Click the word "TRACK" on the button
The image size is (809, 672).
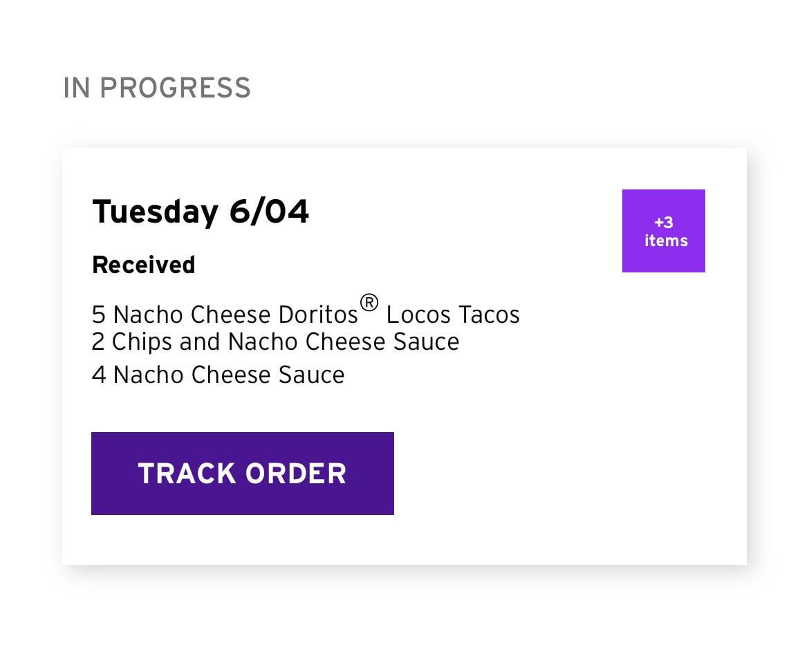click(187, 474)
